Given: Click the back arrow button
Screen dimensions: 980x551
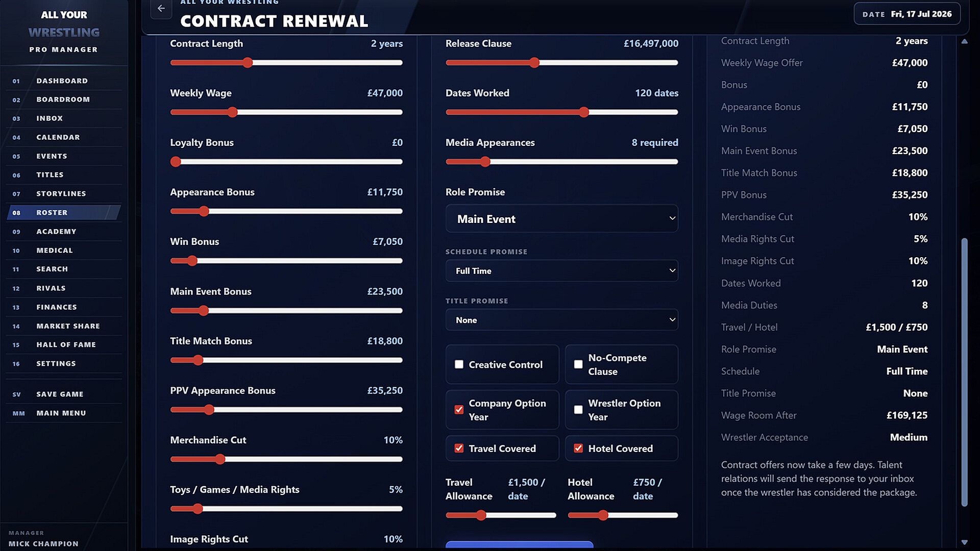Looking at the screenshot, I should click(x=161, y=9).
